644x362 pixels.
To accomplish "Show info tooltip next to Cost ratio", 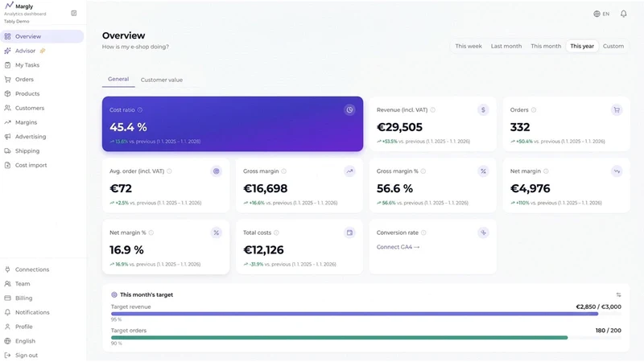I will click(x=140, y=110).
